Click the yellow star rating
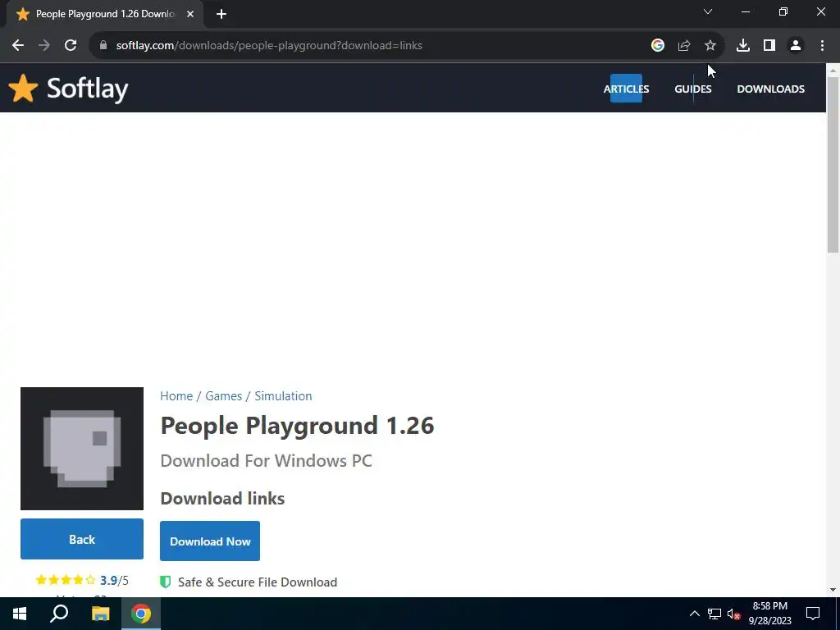The width and height of the screenshot is (840, 630). tap(66, 580)
